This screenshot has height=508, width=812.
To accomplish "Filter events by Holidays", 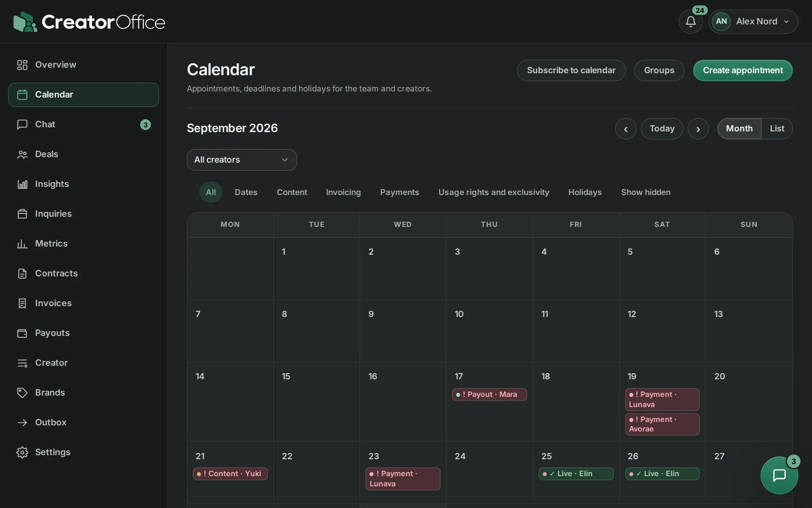I will 585,192.
